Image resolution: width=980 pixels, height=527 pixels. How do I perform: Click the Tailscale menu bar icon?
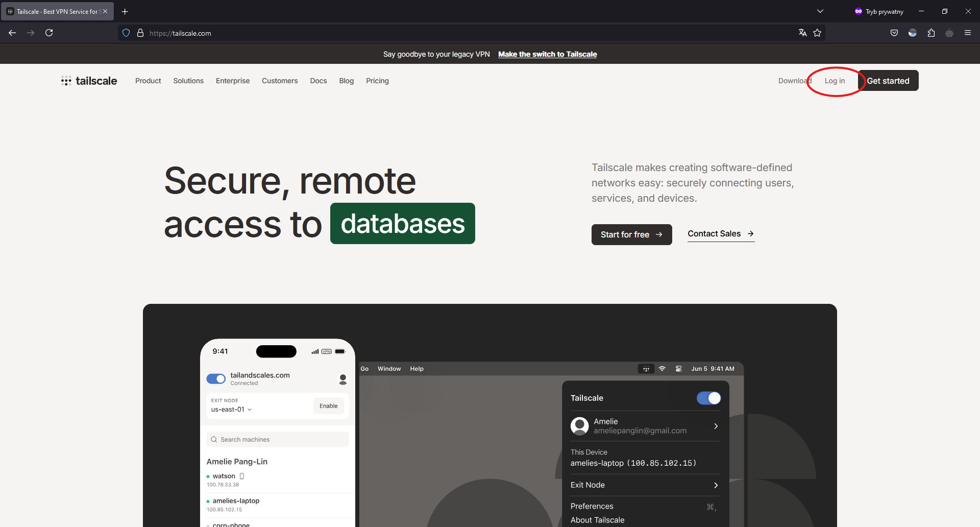646,369
